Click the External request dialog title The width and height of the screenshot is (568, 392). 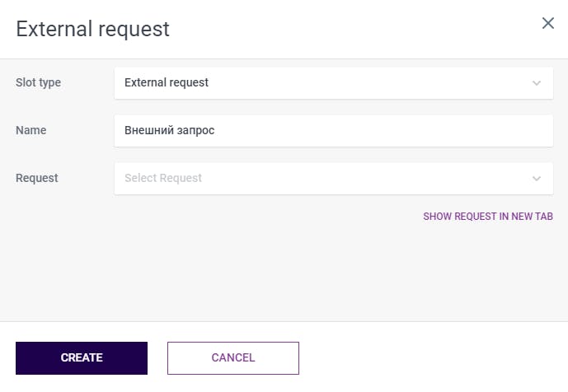pos(93,30)
